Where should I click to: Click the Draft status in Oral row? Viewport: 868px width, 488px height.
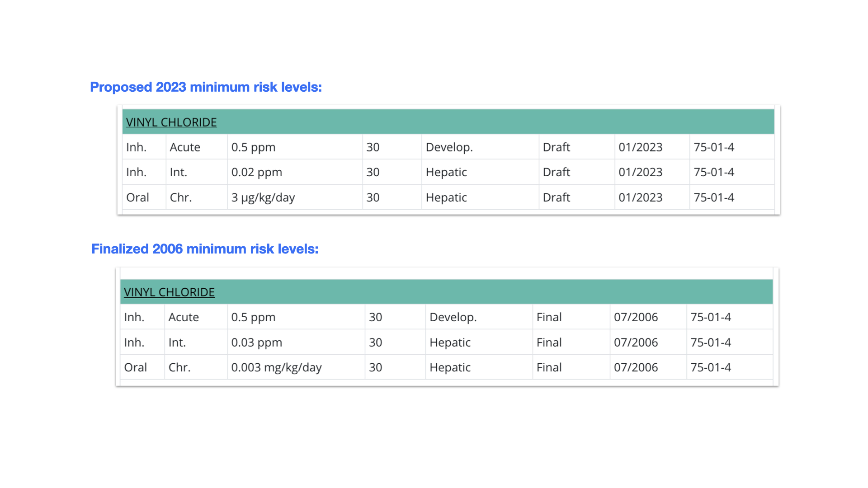coord(556,197)
